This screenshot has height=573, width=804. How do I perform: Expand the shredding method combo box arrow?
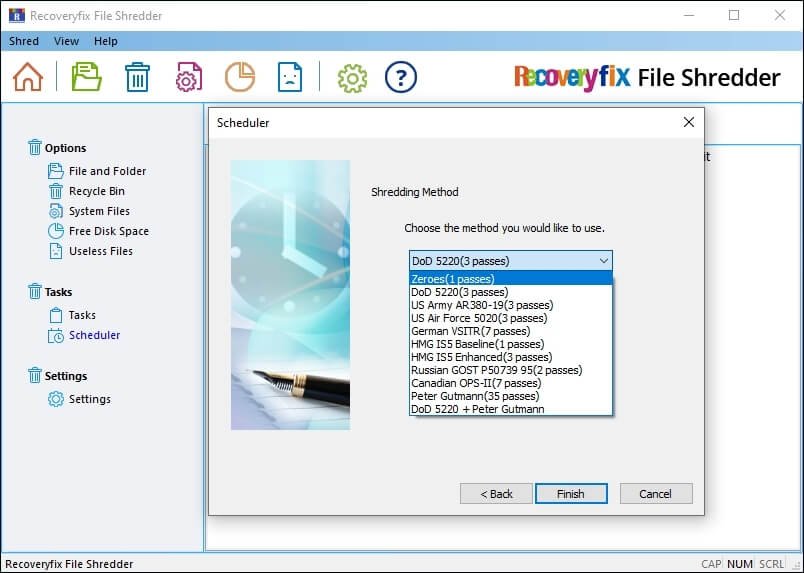point(602,261)
